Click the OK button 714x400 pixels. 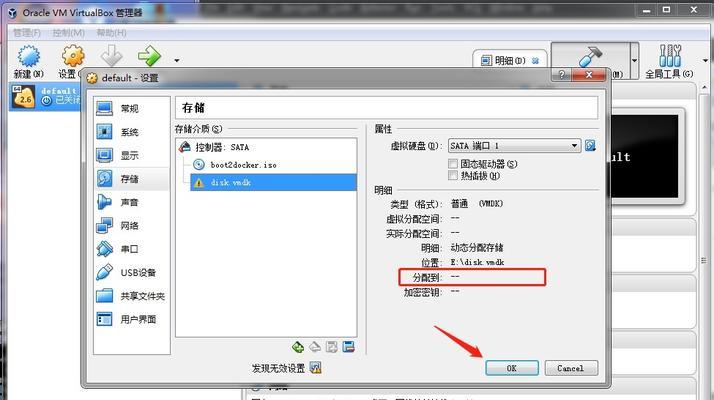(512, 368)
